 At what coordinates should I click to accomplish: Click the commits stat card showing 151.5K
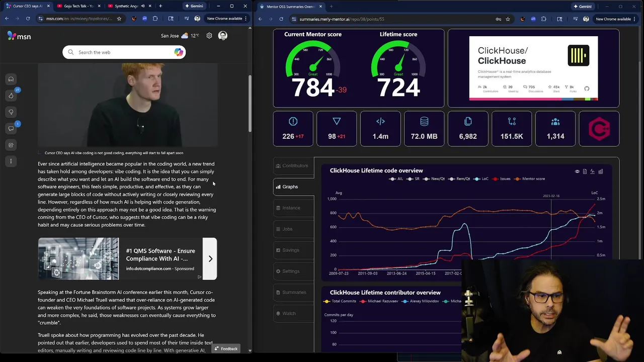[512, 129]
